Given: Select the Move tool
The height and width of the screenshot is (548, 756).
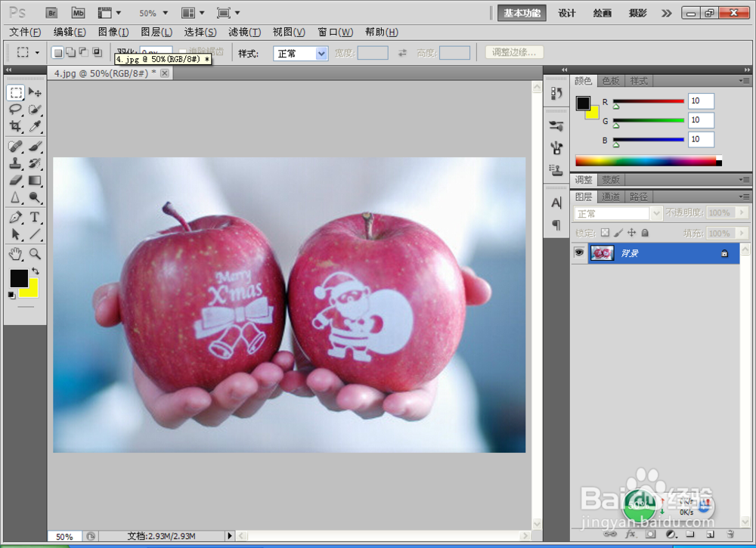Looking at the screenshot, I should (x=35, y=92).
